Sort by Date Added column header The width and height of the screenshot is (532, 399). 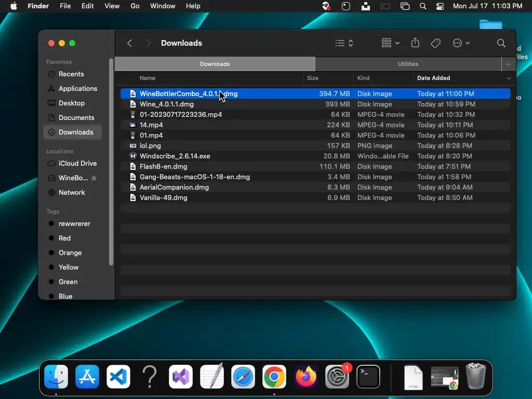coord(433,78)
